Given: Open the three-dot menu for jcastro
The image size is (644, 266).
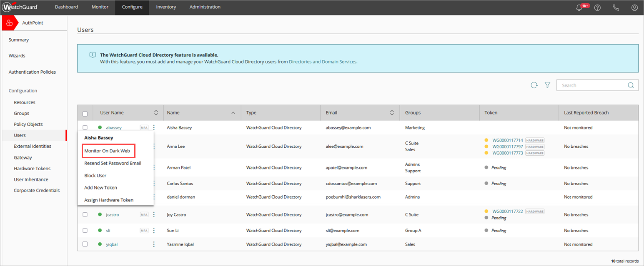Looking at the screenshot, I should tap(154, 215).
